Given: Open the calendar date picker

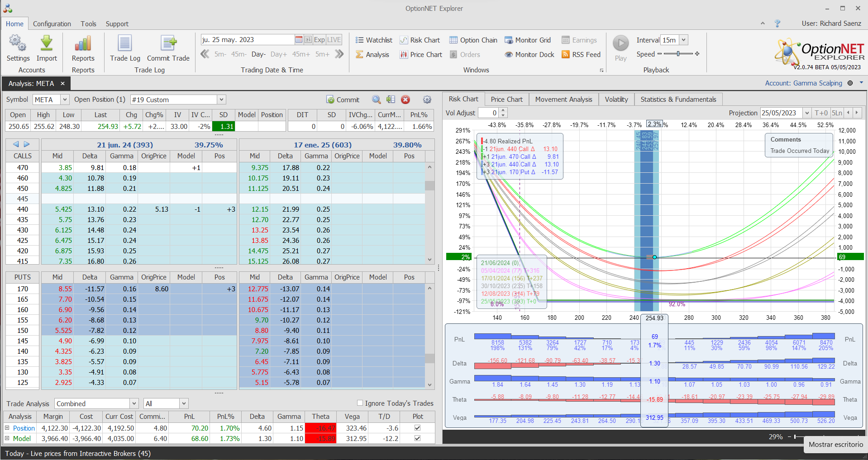Looking at the screenshot, I should click(299, 40).
